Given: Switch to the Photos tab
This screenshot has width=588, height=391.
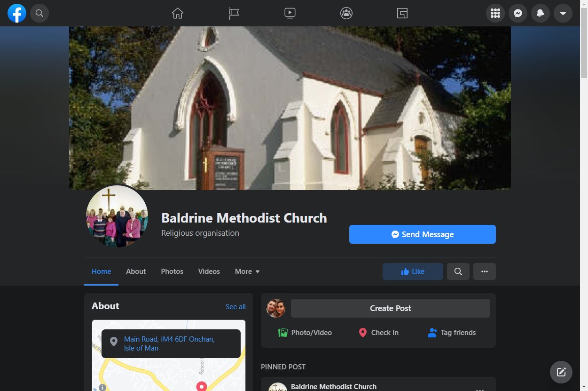Looking at the screenshot, I should point(172,271).
